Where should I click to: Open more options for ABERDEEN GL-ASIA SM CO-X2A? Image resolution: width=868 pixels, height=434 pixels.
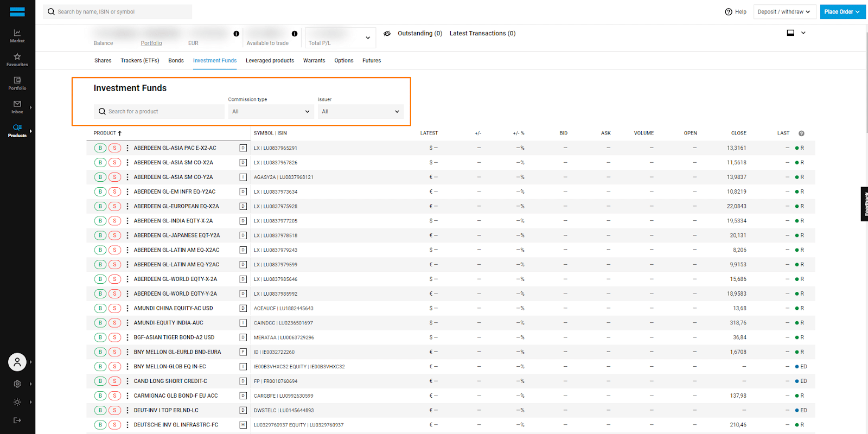coord(127,163)
